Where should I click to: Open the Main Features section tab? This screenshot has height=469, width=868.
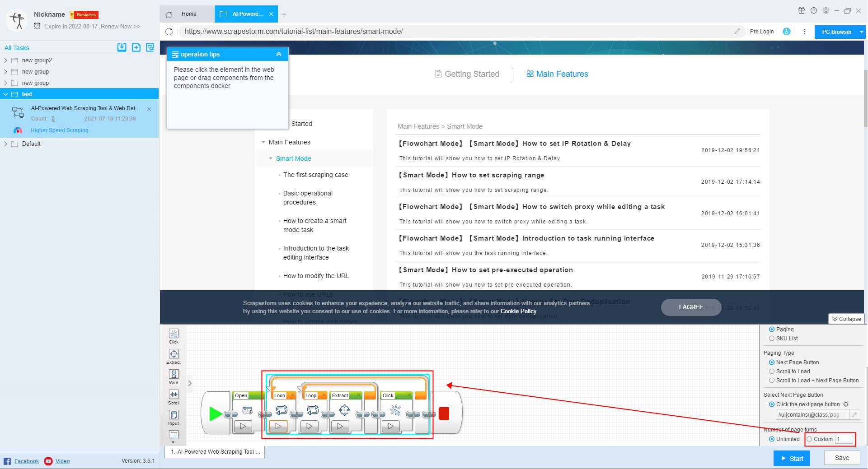(x=557, y=74)
